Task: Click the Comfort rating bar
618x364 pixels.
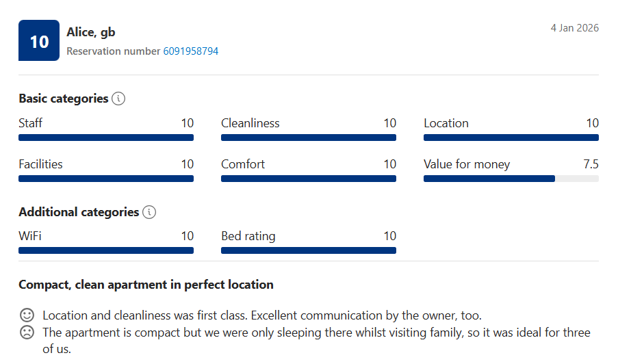Action: [309, 179]
